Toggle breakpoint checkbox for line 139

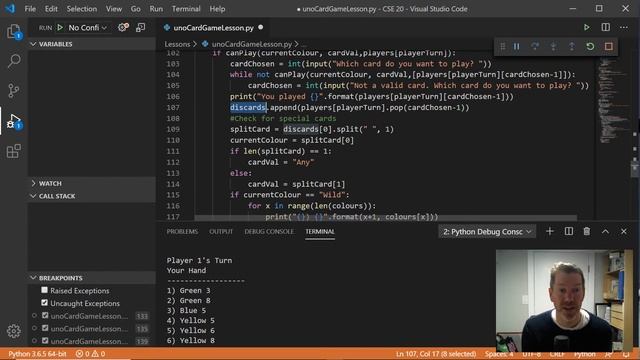pyautogui.click(x=45, y=340)
